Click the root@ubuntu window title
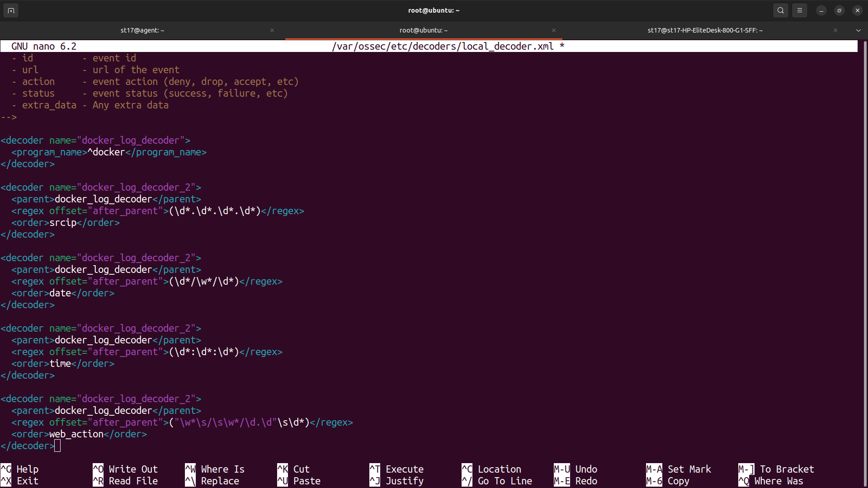 [434, 10]
